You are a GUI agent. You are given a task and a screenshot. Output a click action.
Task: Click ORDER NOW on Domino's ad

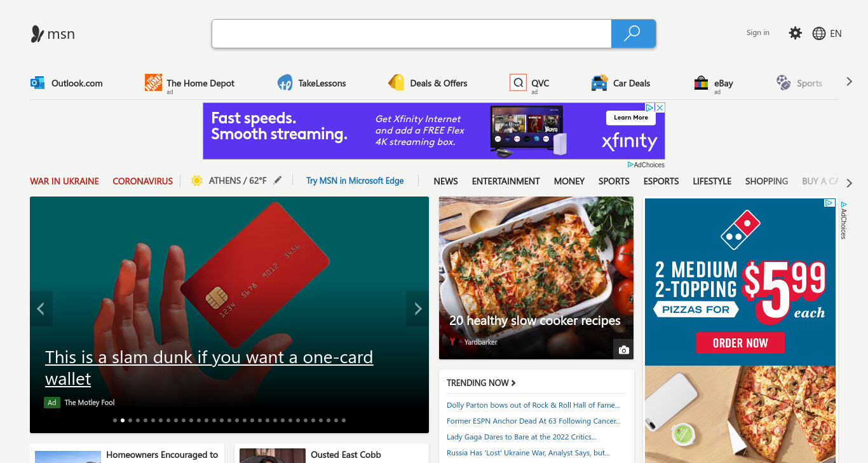(x=740, y=343)
